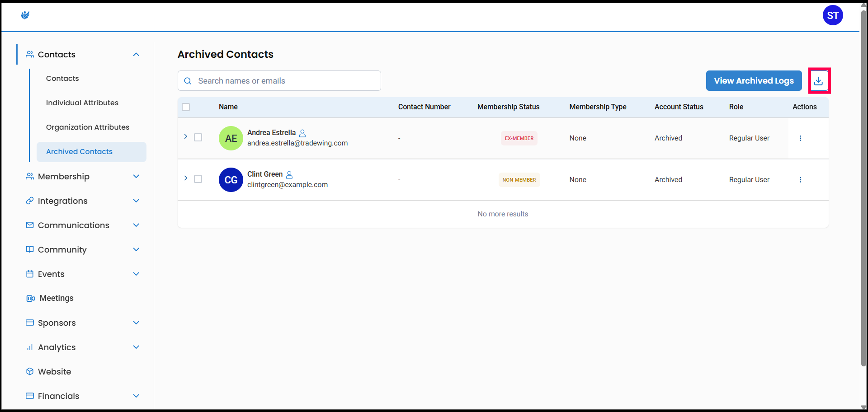
Task: Click clintgreen@example.com email text
Action: [288, 185]
